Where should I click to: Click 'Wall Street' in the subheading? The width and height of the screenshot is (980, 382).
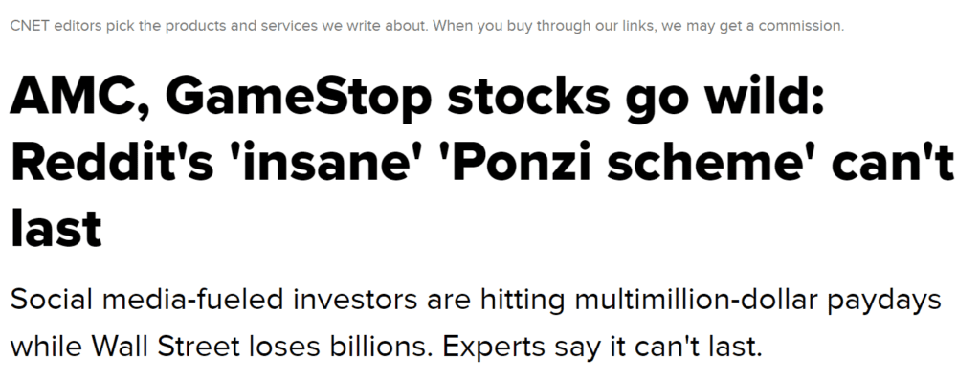[x=166, y=347]
